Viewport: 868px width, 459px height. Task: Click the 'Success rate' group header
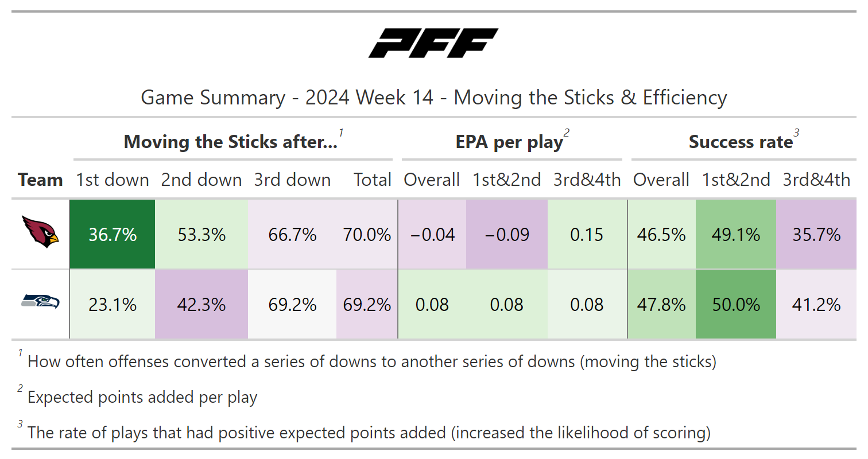pyautogui.click(x=741, y=142)
